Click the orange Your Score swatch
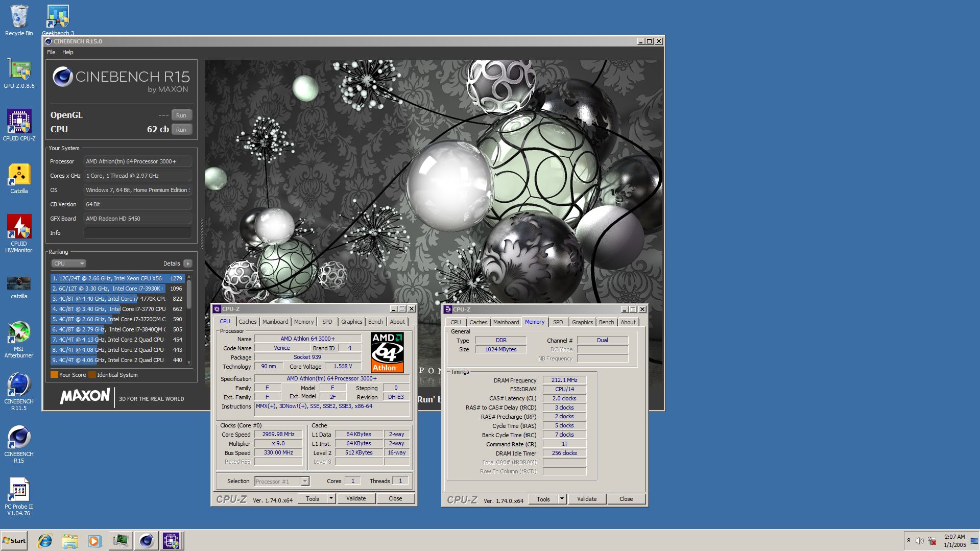 (x=54, y=375)
